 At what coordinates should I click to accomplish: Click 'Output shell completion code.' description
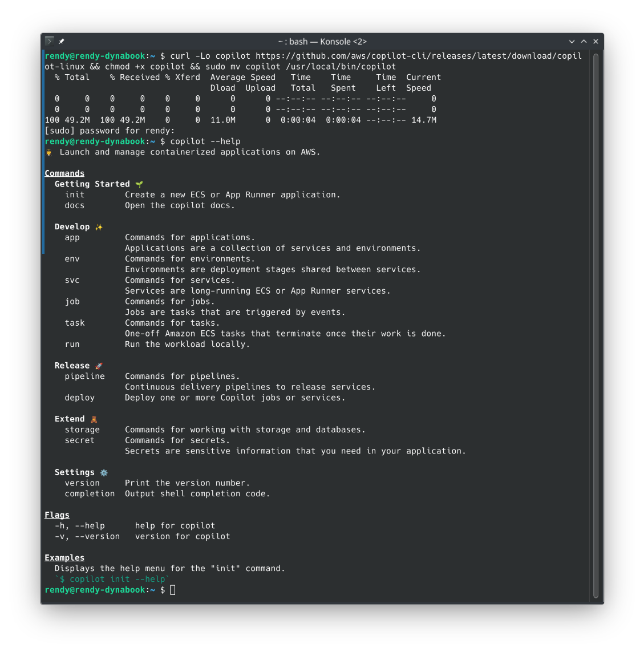pos(197,493)
